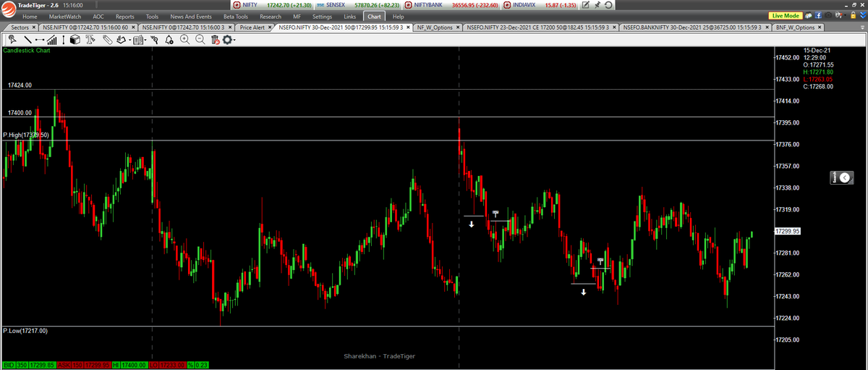Click the 17424.00 horizontal line label
This screenshot has width=868, height=370.
pos(20,85)
